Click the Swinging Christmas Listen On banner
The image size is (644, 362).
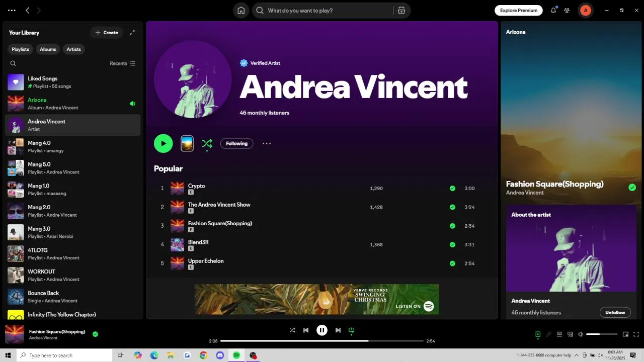[x=316, y=299]
